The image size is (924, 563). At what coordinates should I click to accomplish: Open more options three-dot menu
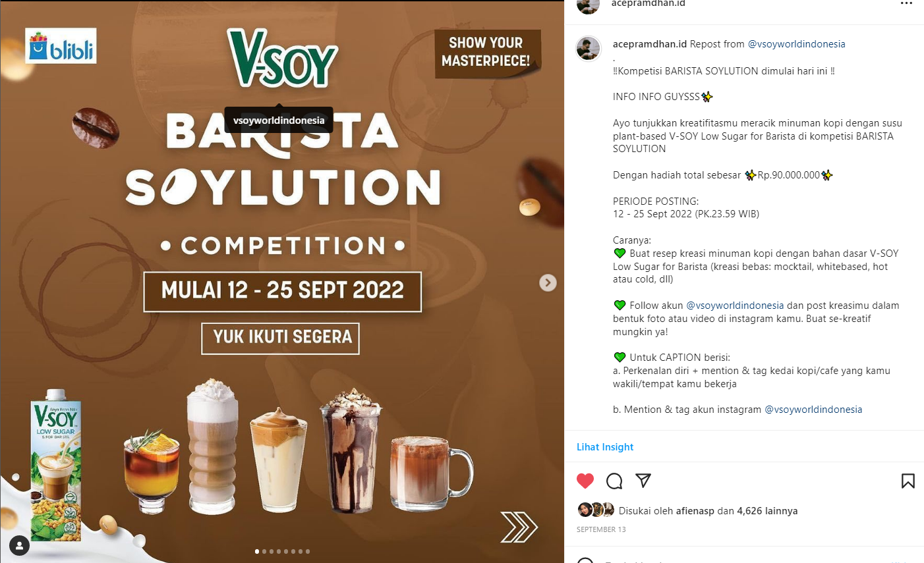click(x=907, y=3)
